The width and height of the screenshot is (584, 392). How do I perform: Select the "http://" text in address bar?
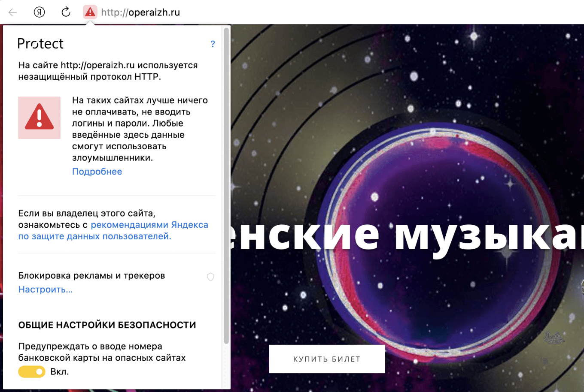click(x=114, y=12)
